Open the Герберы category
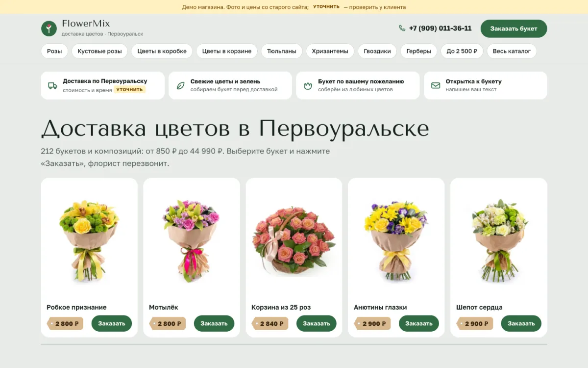 (418, 51)
